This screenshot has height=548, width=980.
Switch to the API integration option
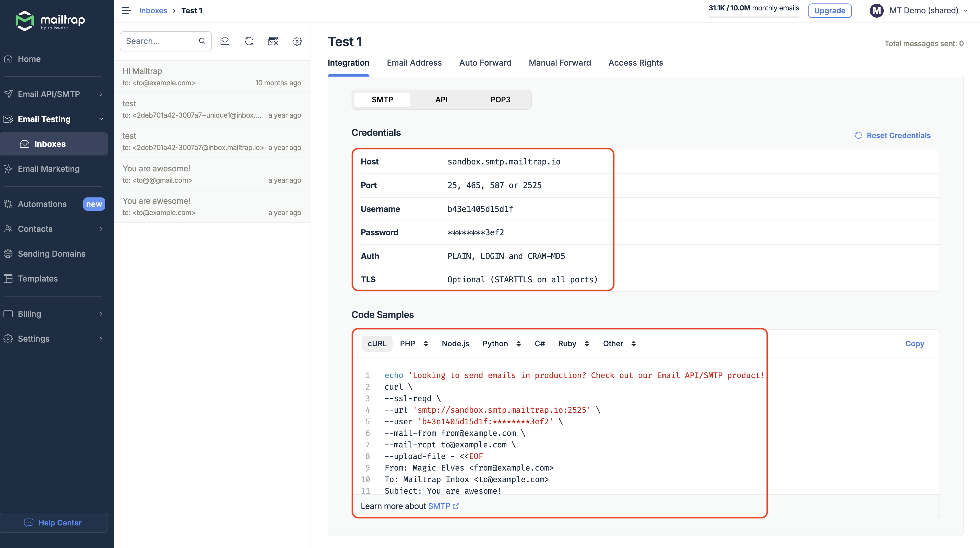pos(441,100)
